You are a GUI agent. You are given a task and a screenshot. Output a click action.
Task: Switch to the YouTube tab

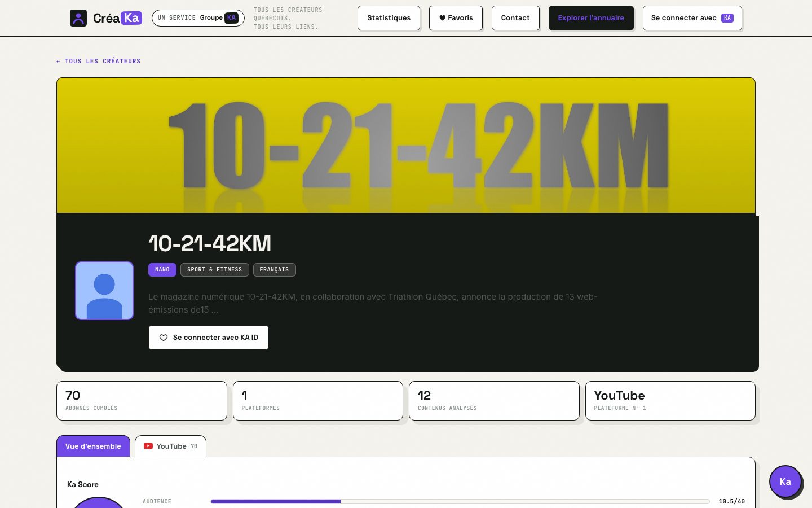pyautogui.click(x=170, y=446)
